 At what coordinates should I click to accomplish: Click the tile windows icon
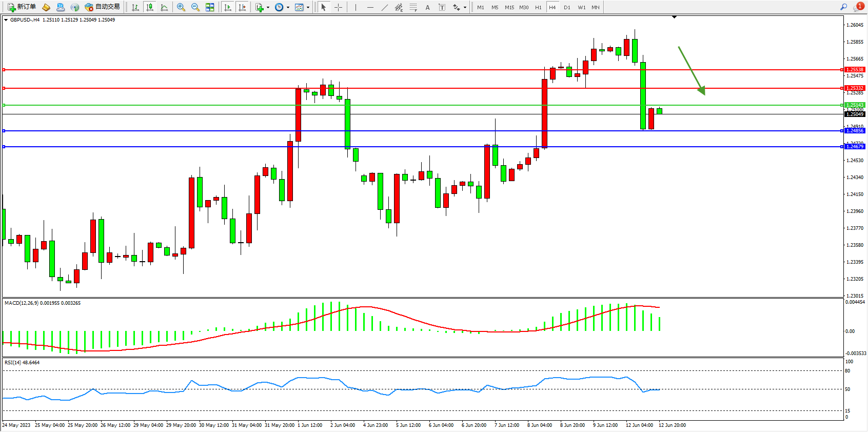point(210,7)
